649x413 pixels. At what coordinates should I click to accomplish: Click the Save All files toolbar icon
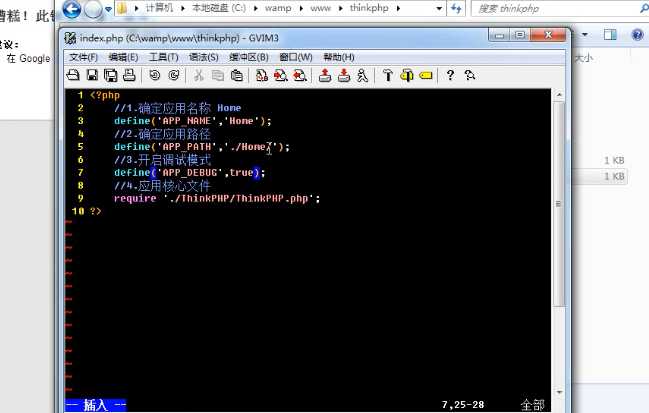coord(111,75)
